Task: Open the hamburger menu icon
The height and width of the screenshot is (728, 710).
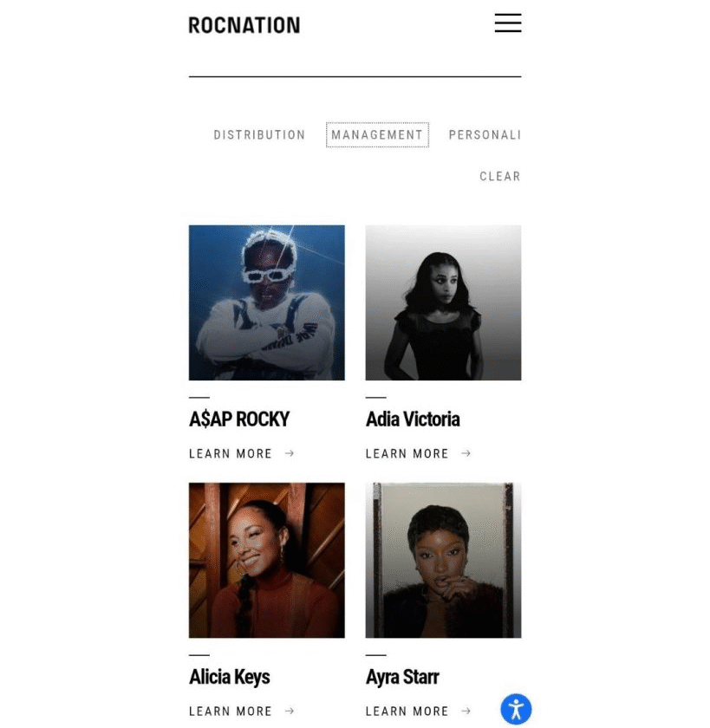Action: click(507, 23)
